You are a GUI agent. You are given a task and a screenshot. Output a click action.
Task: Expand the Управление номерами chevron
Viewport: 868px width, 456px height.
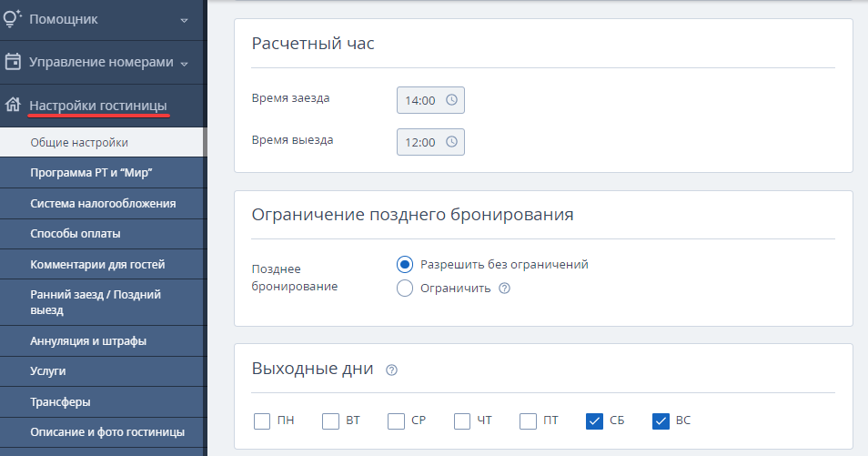(185, 64)
